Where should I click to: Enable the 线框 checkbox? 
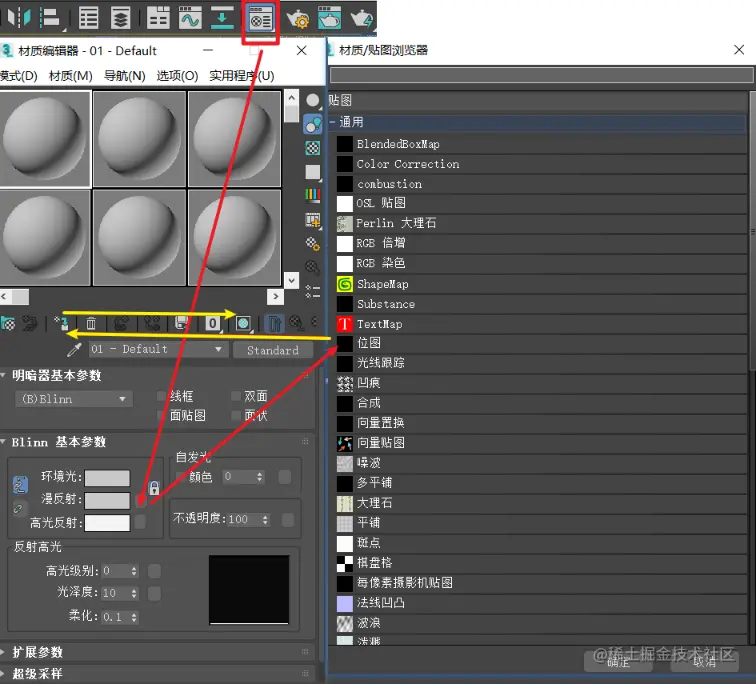click(162, 396)
